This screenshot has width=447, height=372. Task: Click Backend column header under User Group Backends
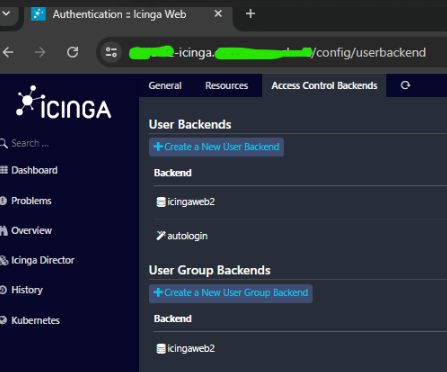coord(173,319)
